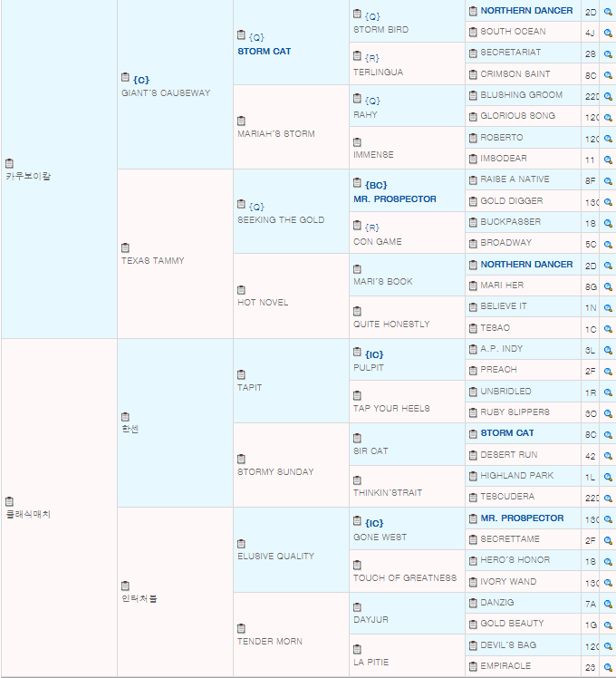
Task: Click the GONE WEST name
Action: pyautogui.click(x=380, y=537)
